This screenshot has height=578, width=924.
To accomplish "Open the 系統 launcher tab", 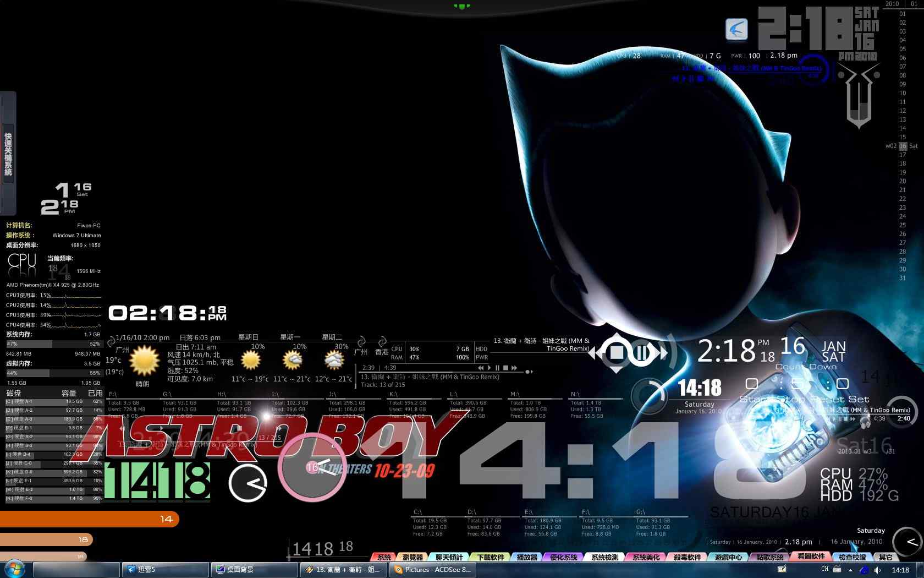I will click(384, 557).
